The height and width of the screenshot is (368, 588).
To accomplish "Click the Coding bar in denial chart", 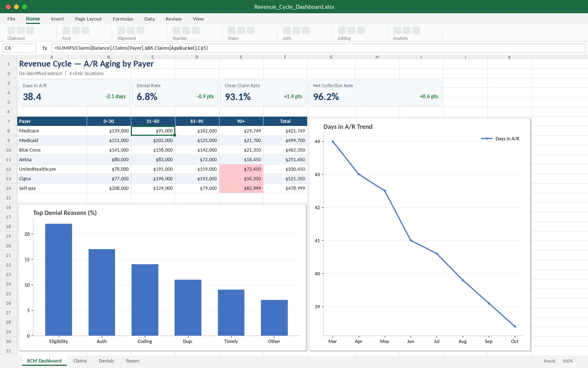I will 145,300.
